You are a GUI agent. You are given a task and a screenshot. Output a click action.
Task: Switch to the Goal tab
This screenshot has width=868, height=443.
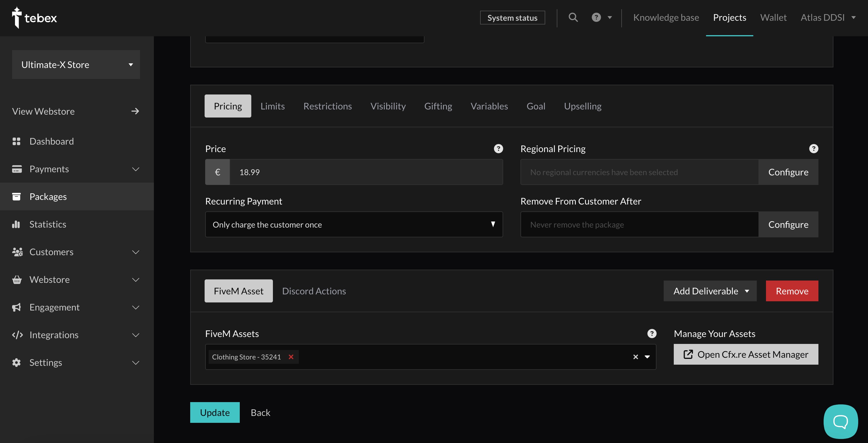536,106
